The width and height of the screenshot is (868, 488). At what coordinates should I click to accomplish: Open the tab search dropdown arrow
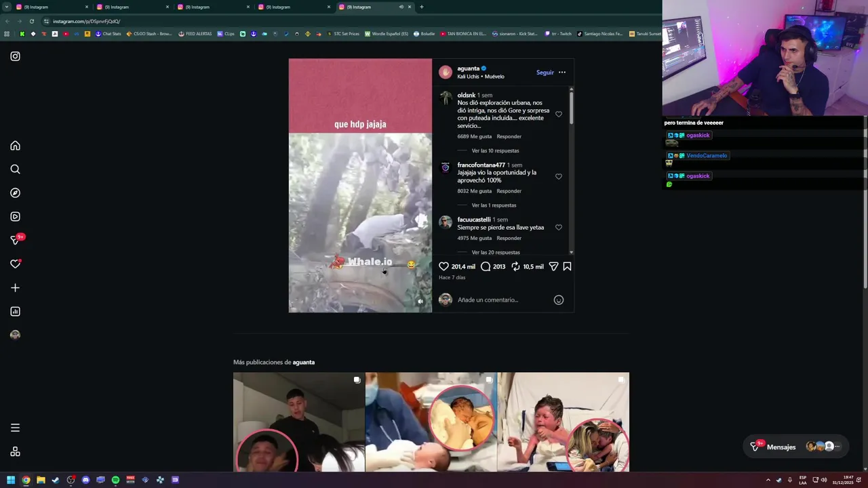pyautogui.click(x=6, y=7)
